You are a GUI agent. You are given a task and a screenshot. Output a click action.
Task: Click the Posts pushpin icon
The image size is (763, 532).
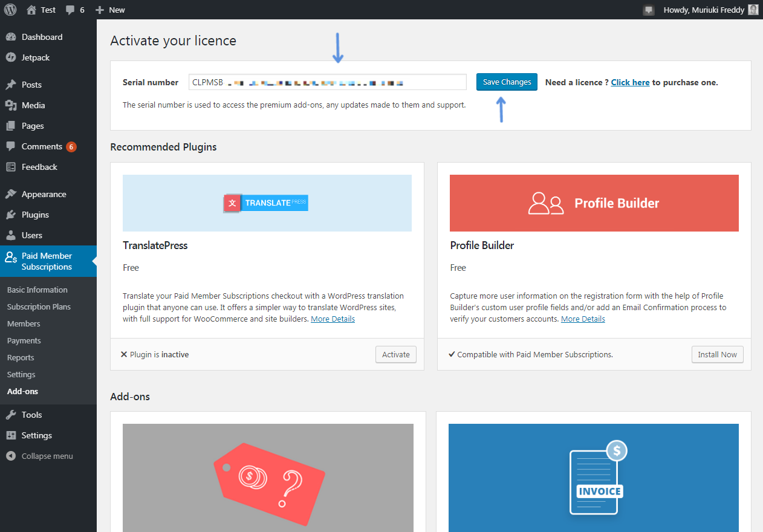click(11, 85)
